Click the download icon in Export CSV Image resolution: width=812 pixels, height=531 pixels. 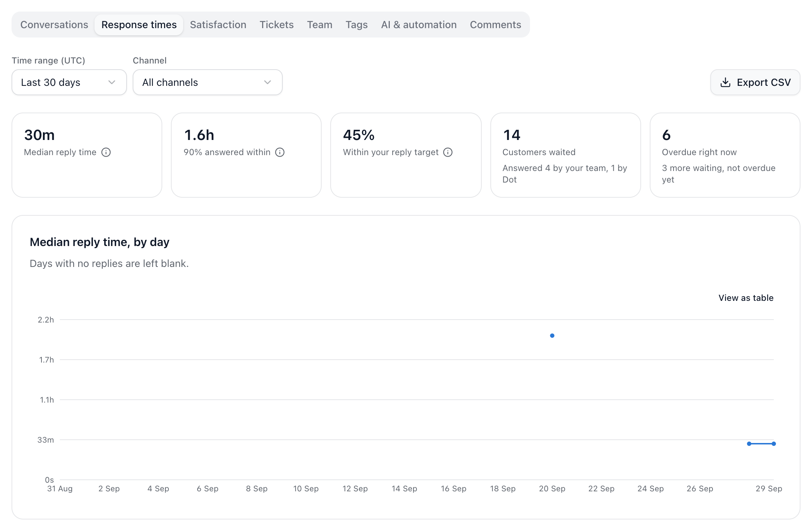tap(725, 83)
